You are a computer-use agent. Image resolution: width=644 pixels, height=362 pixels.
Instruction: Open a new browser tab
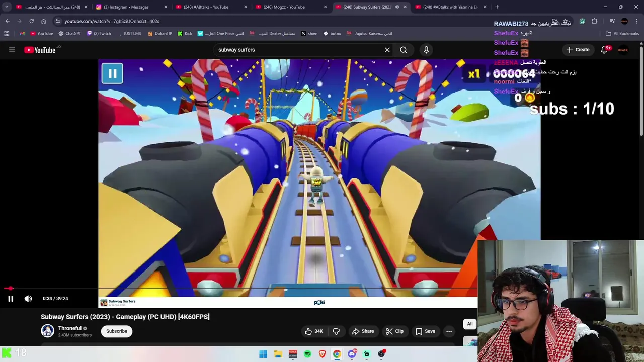coord(497,7)
